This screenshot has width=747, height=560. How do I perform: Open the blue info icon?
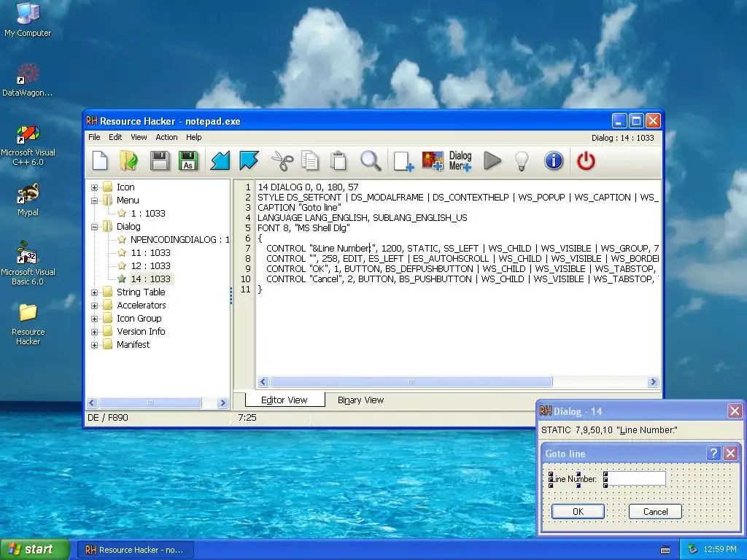(x=554, y=161)
